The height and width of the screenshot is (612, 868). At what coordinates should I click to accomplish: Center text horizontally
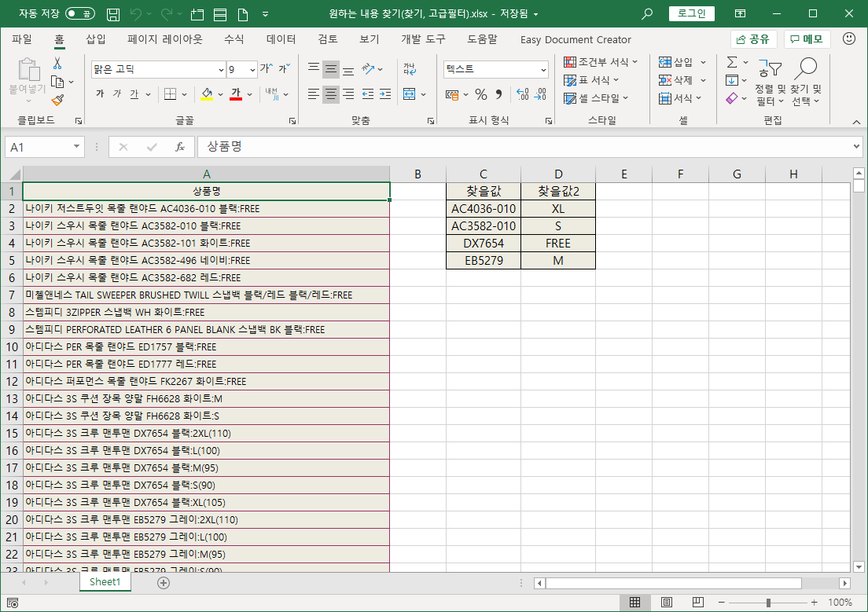tap(331, 94)
